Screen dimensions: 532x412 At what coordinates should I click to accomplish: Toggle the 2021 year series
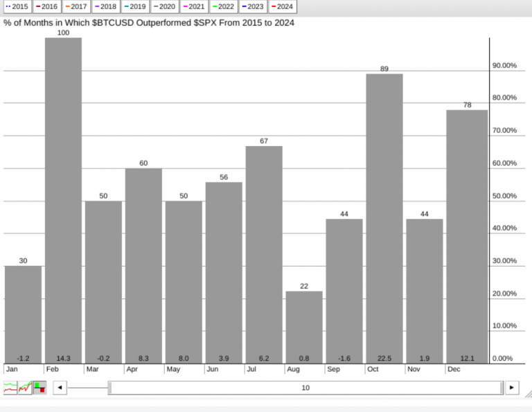[195, 7]
